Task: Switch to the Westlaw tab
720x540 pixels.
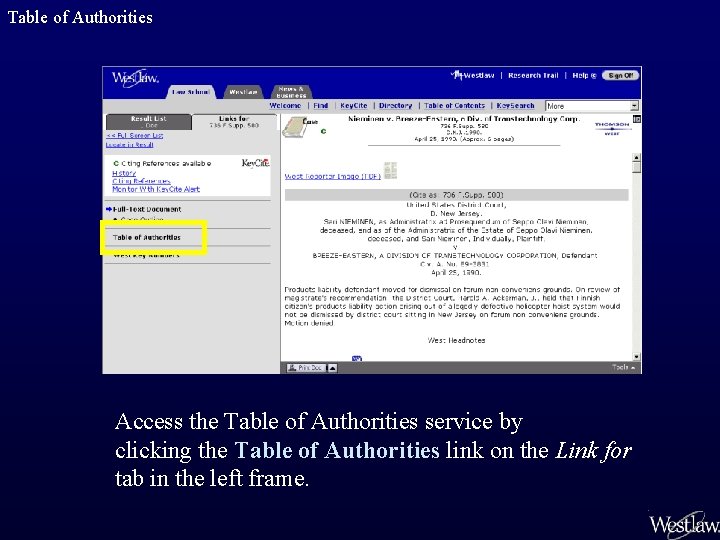Action: 243,92
